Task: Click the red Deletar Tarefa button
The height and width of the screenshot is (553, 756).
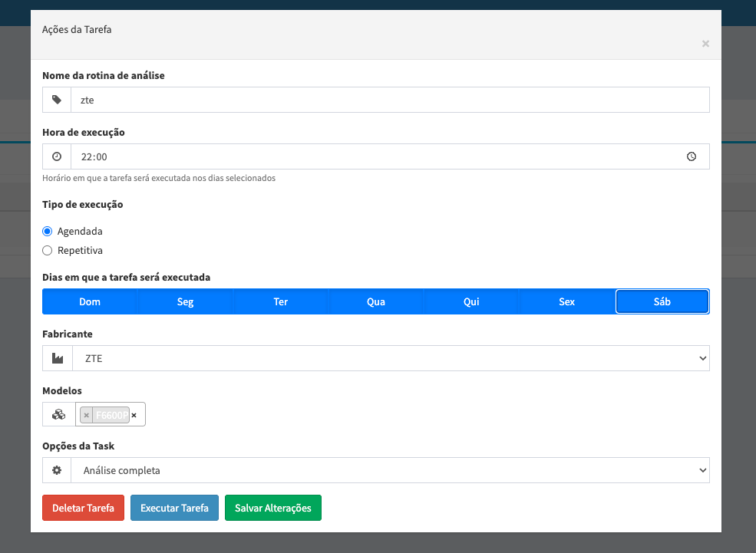Action: pos(83,508)
